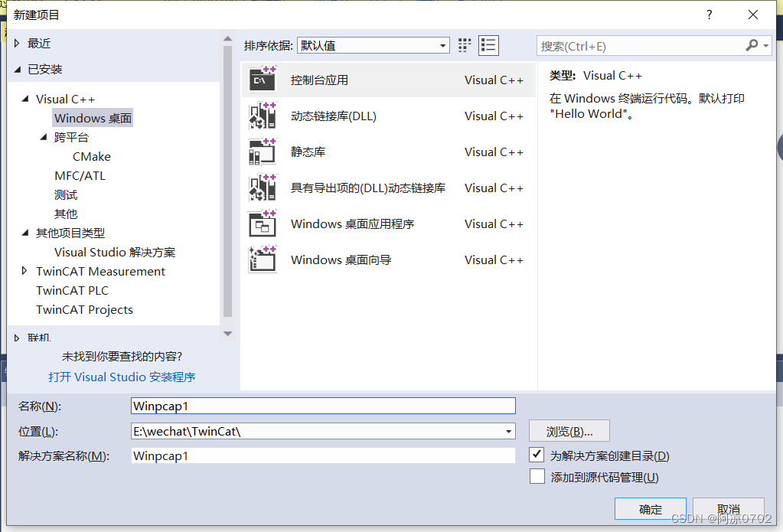Select TwinCAT PLC tree item
The image size is (783, 532).
click(72, 290)
